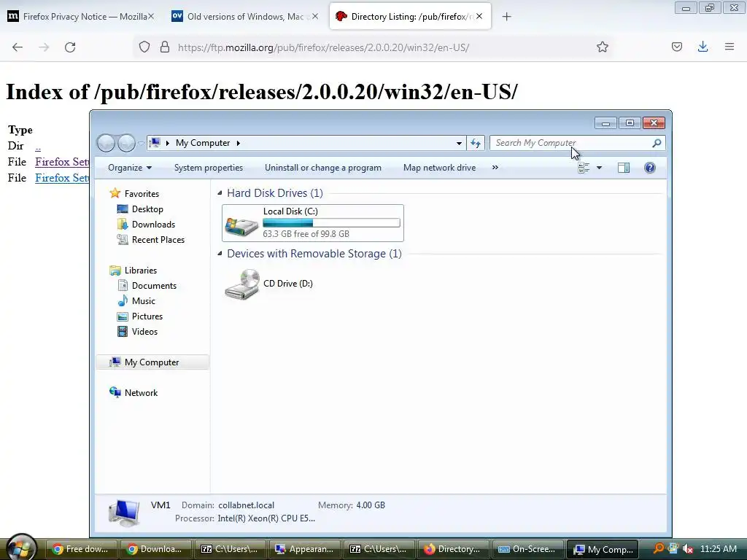Bookmark this page with star icon
Viewport: 747px width, 560px height.
[x=602, y=47]
